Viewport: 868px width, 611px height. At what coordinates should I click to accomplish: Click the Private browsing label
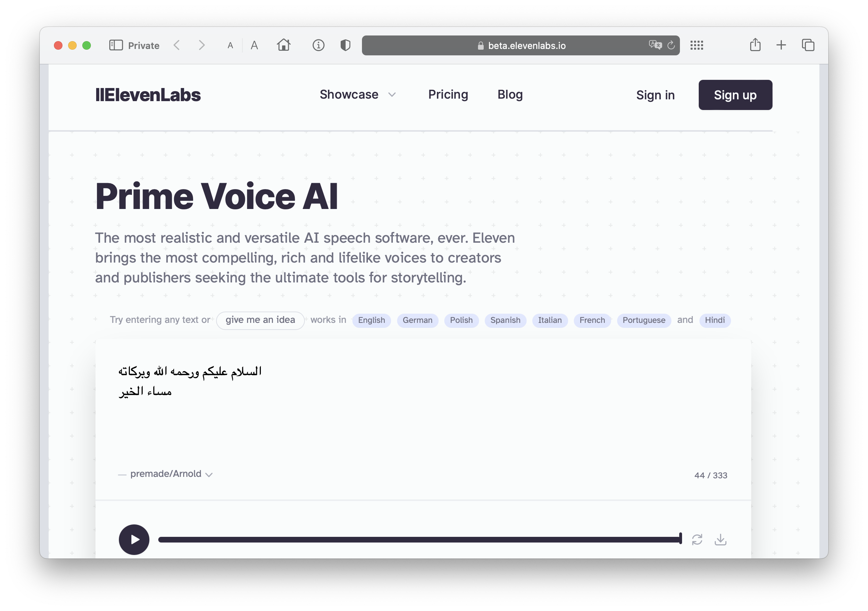coord(144,46)
